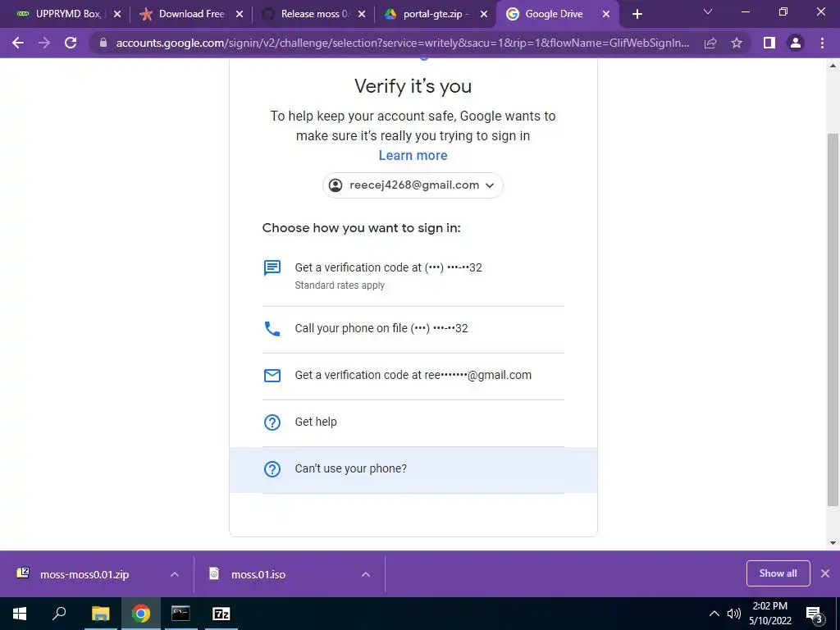Viewport: 840px width, 630px height.
Task: Click the page vertical scrollbar
Action: coord(833,319)
